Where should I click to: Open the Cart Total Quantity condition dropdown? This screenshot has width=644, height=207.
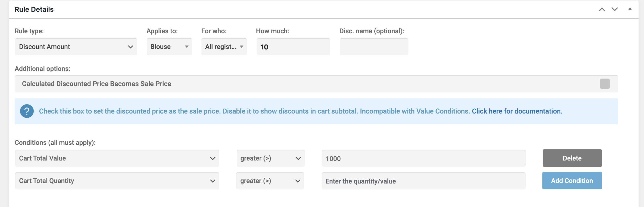[117, 181]
